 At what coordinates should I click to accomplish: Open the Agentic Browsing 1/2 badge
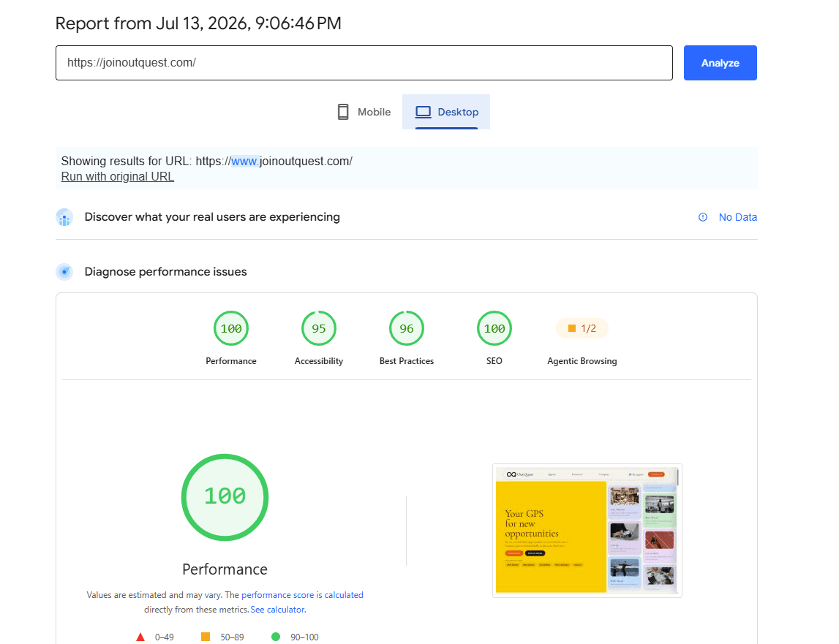point(582,328)
